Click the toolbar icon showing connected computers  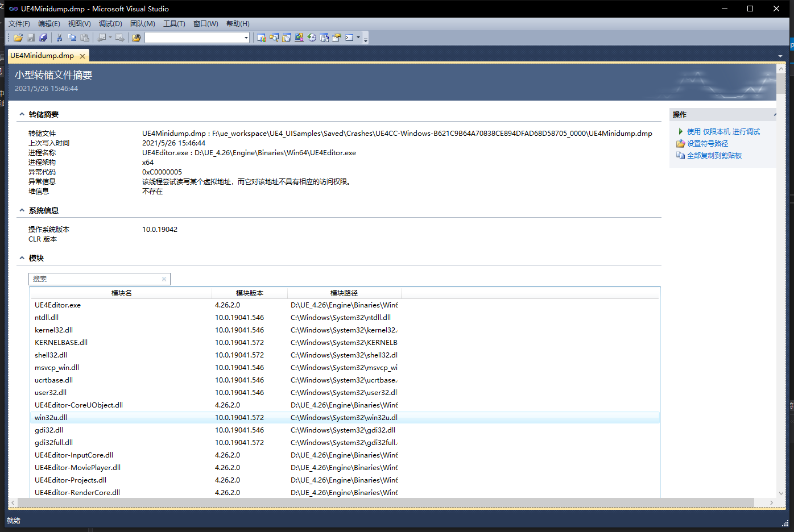click(x=299, y=38)
